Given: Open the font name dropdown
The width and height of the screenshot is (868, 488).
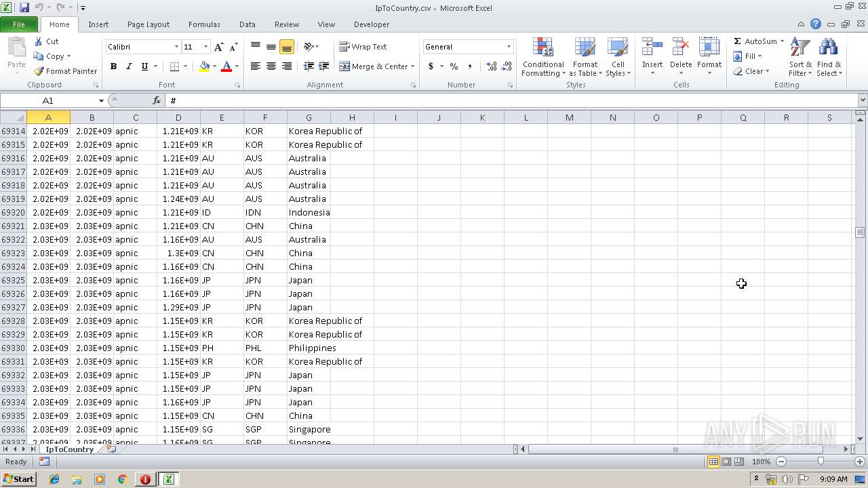Looking at the screenshot, I should (x=177, y=47).
